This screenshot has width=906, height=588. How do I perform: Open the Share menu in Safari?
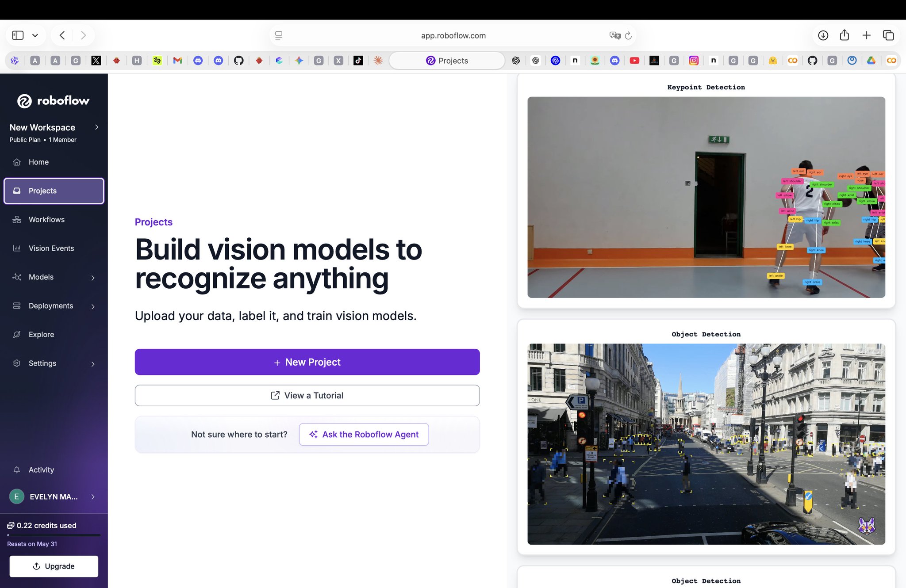point(845,35)
